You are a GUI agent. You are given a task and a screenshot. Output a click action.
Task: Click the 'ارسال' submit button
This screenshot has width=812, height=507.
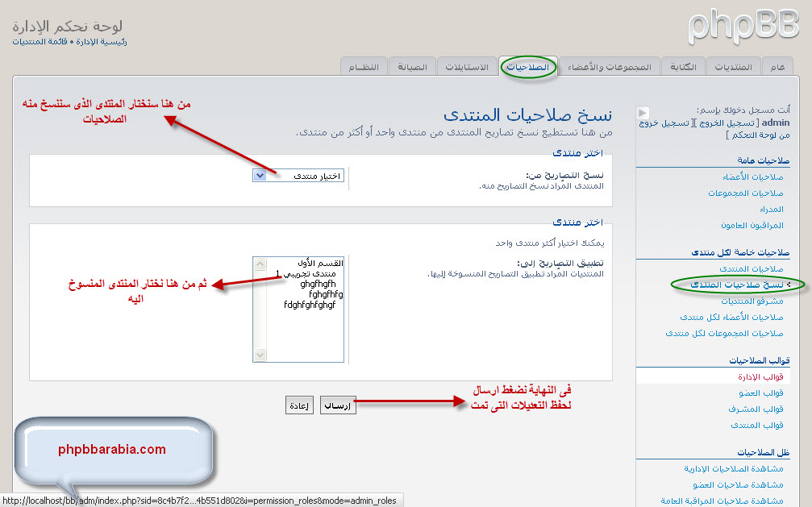click(338, 405)
